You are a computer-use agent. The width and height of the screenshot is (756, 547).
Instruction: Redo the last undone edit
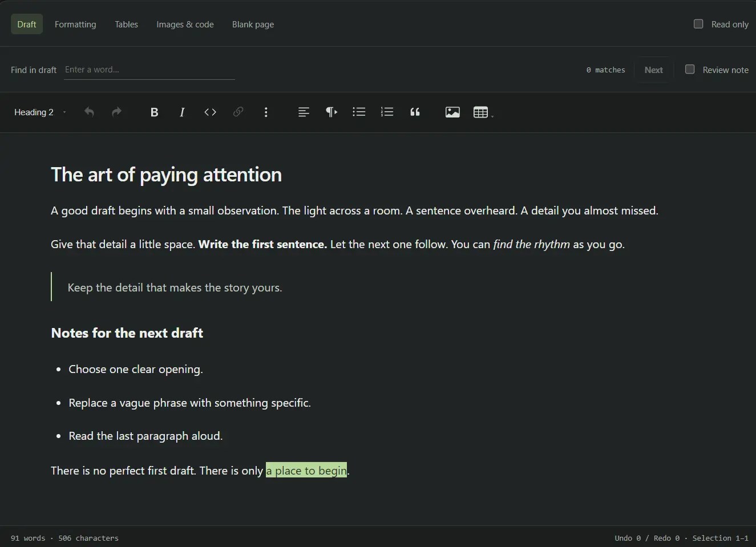click(116, 112)
